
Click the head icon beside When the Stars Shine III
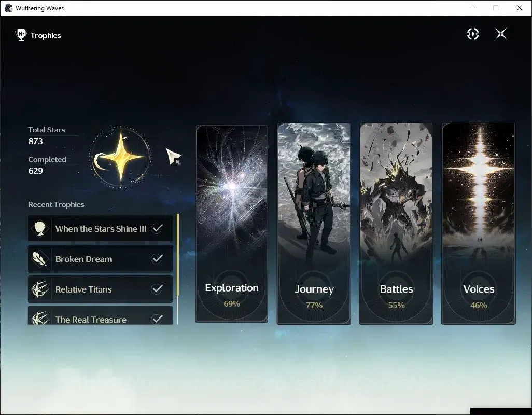(x=40, y=228)
